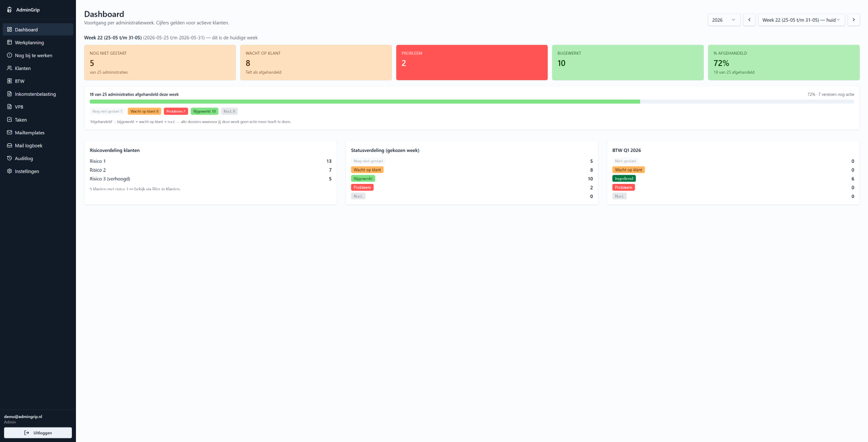Click the BTW Q1 2026 heading

point(627,150)
